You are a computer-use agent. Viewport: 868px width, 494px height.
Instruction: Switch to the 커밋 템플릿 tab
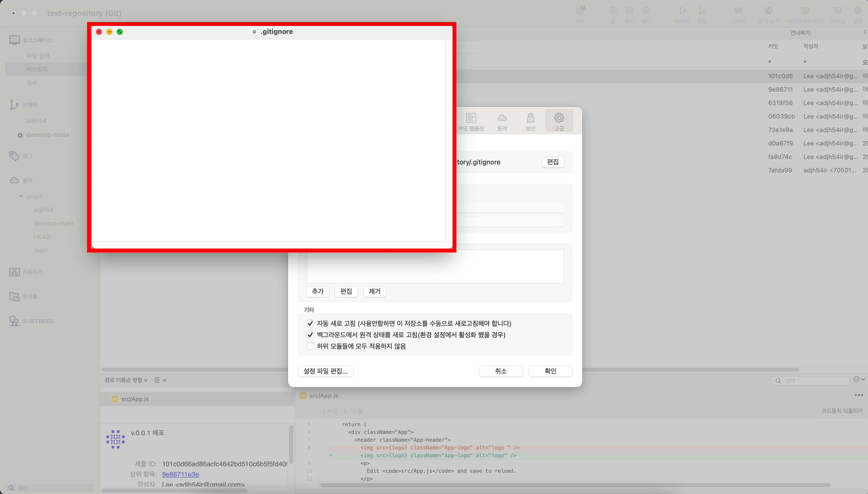pyautogui.click(x=471, y=121)
